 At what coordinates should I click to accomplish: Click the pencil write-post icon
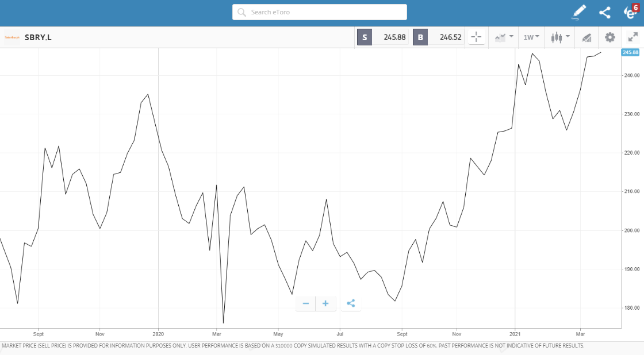click(579, 12)
